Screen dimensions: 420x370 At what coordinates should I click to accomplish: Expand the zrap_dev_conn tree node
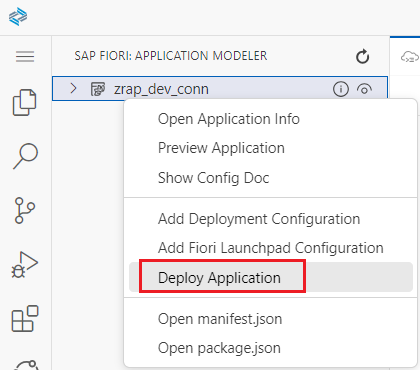point(73,89)
